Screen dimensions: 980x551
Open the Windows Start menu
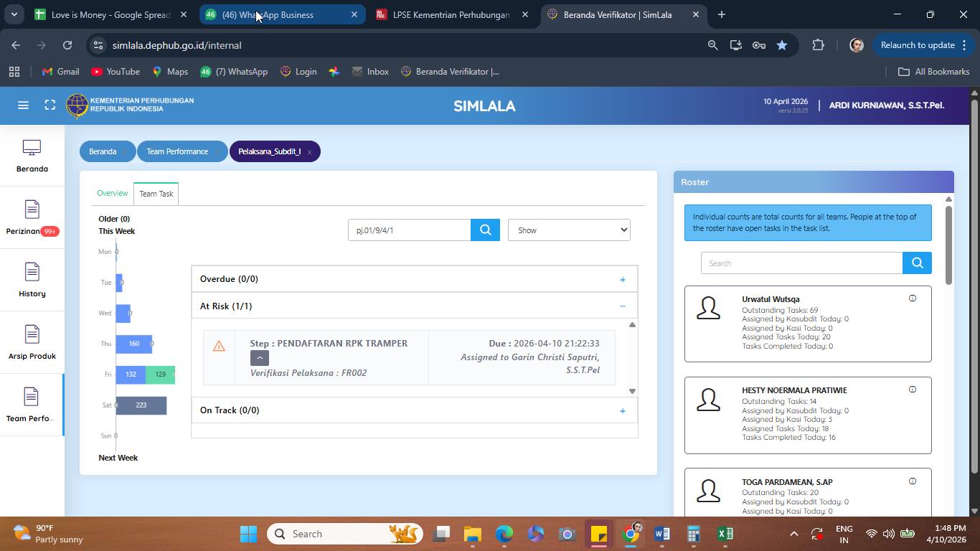click(x=248, y=534)
